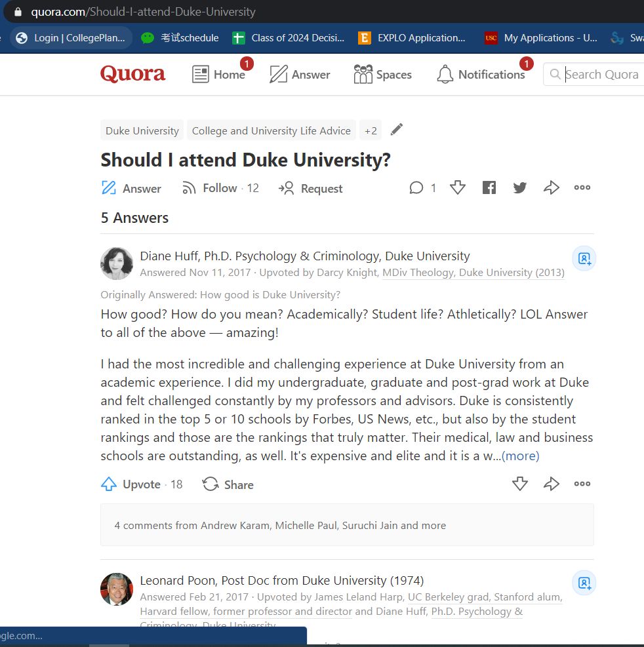Open the Spaces tab
The height and width of the screenshot is (647, 644).
point(383,74)
